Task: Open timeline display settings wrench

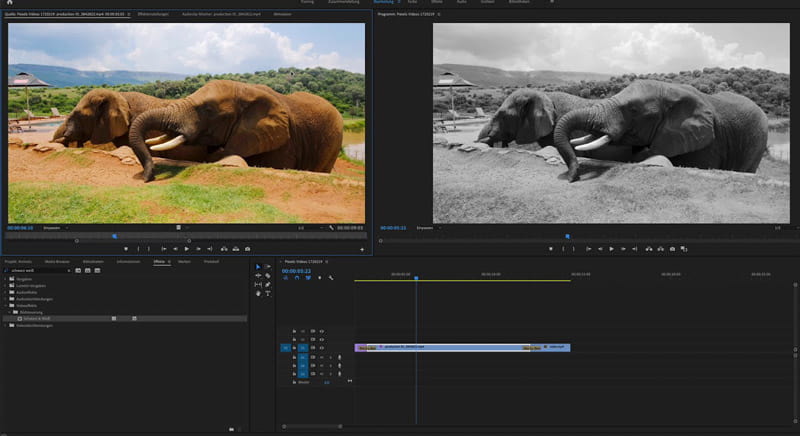Action: point(331,278)
